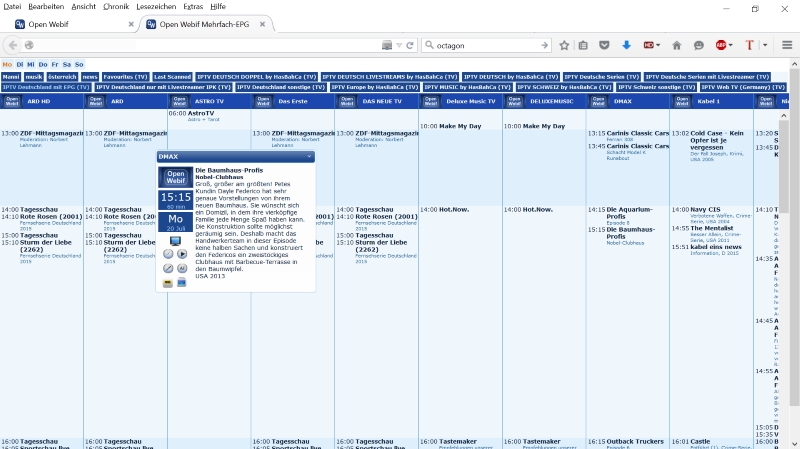Click the play stream icon in DMAX popup
Image resolution: width=800 pixels, height=449 pixels.
tap(182, 254)
